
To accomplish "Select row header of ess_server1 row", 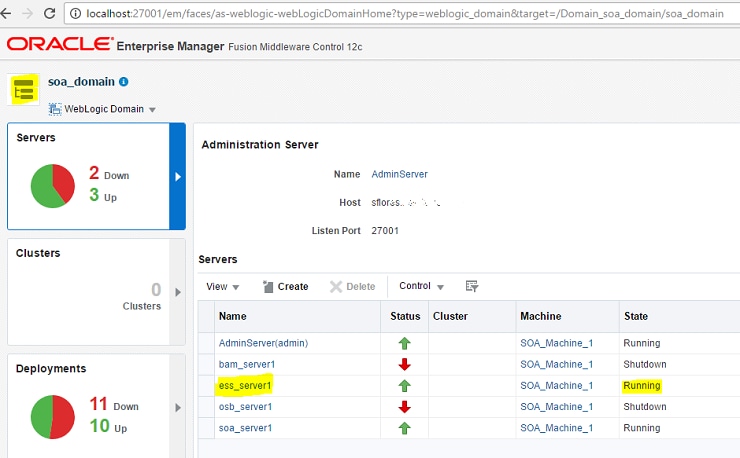I will pyautogui.click(x=206, y=386).
